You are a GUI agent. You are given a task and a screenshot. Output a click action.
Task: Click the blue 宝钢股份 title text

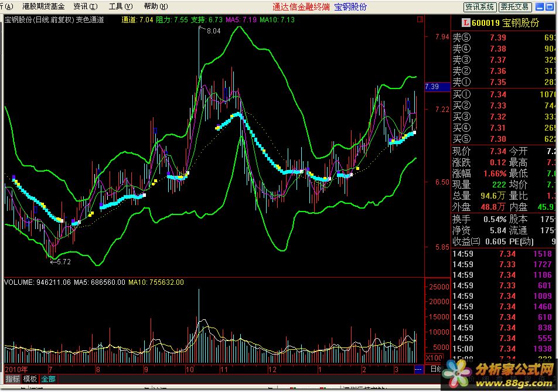[x=350, y=7]
